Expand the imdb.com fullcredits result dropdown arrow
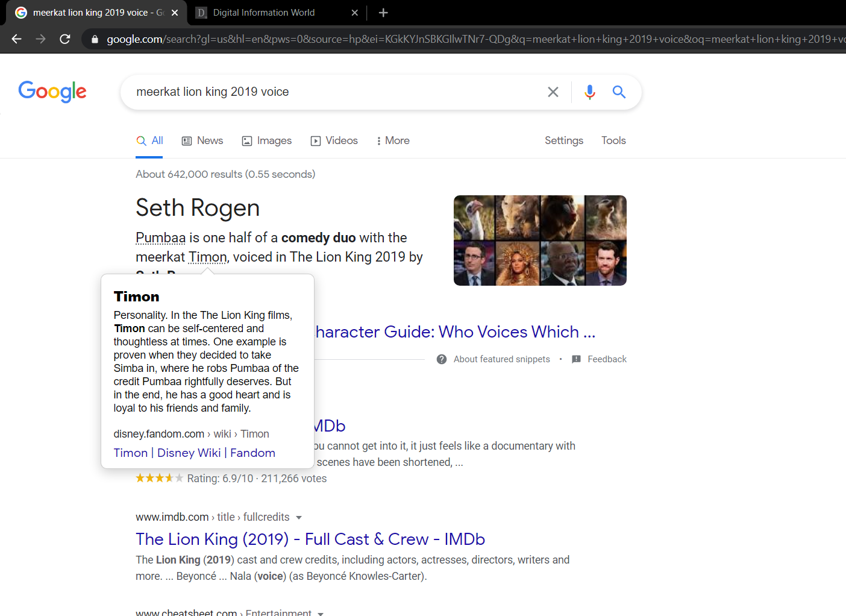This screenshot has width=846, height=616. pos(299,518)
